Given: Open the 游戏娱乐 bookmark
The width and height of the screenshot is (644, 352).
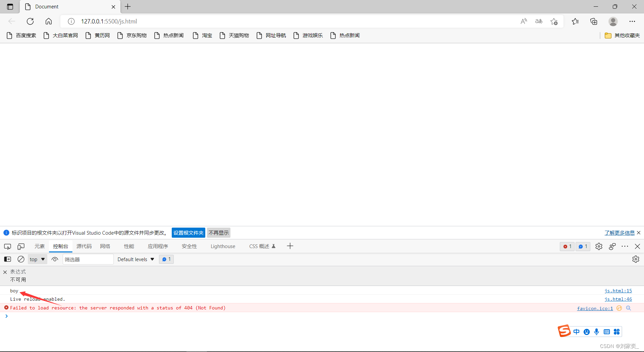Looking at the screenshot, I should pos(308,36).
